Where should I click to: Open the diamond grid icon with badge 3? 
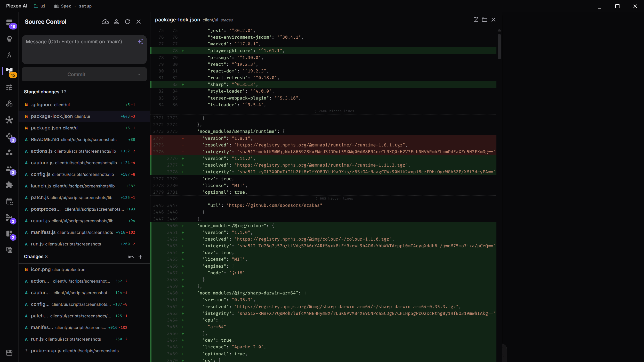(x=9, y=136)
